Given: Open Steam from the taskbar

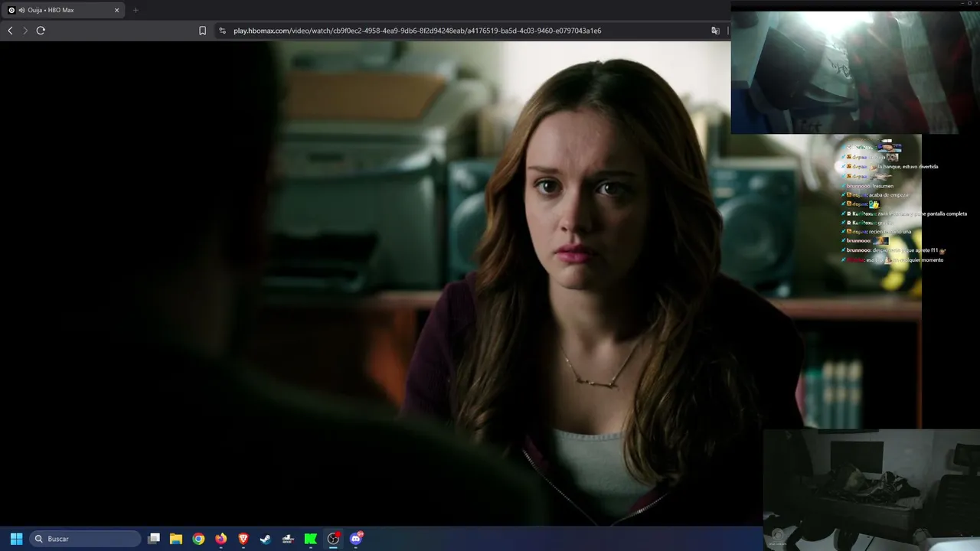Looking at the screenshot, I should click(266, 539).
